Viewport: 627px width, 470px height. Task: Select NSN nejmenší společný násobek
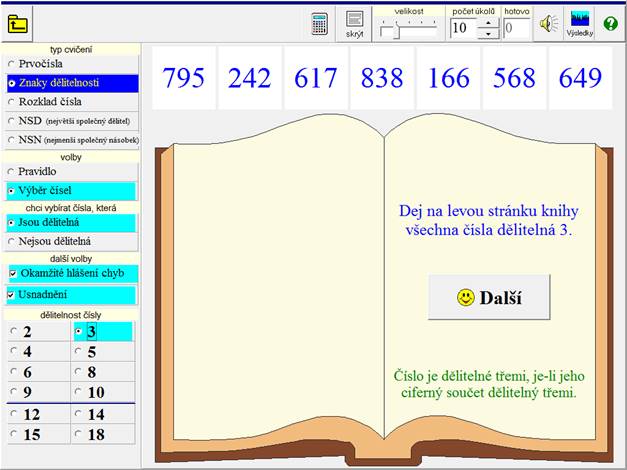point(72,140)
